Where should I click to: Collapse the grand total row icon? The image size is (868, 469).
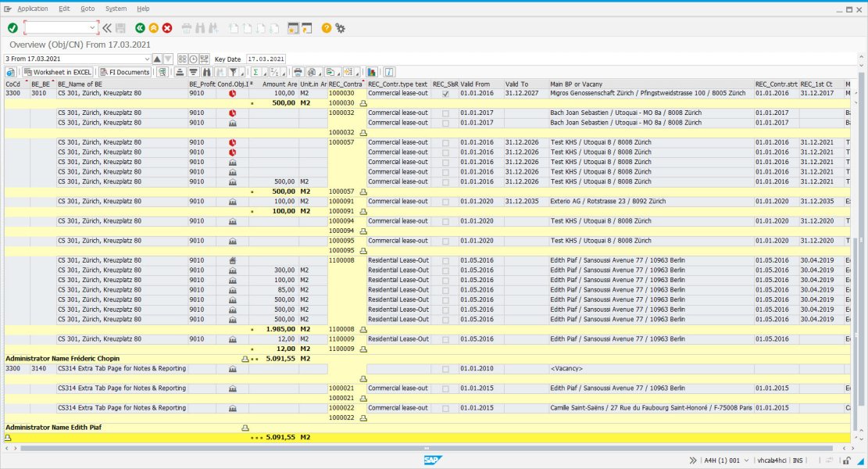coord(8,438)
